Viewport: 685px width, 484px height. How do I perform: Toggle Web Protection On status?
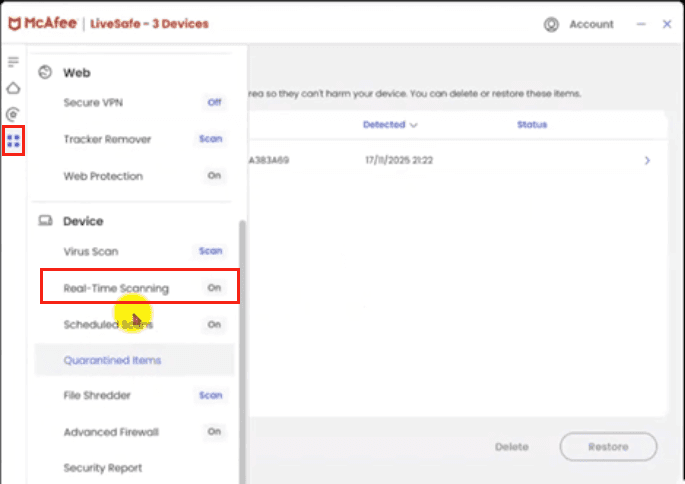214,176
